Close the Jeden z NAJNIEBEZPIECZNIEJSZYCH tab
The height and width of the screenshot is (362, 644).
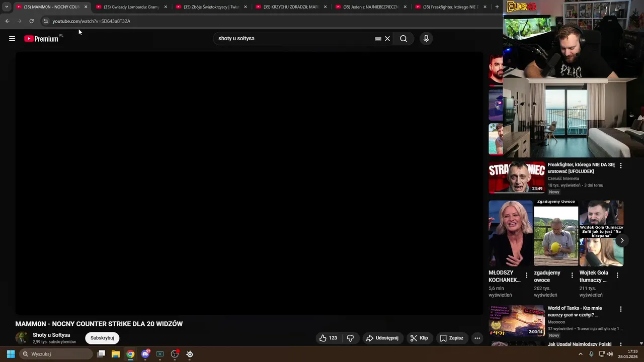tap(405, 7)
